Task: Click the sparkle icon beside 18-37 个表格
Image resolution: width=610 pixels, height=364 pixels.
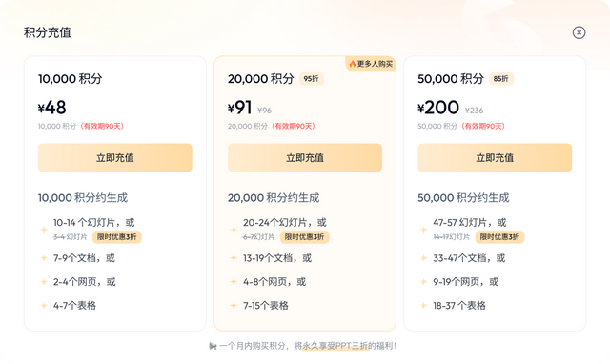Action: point(423,306)
